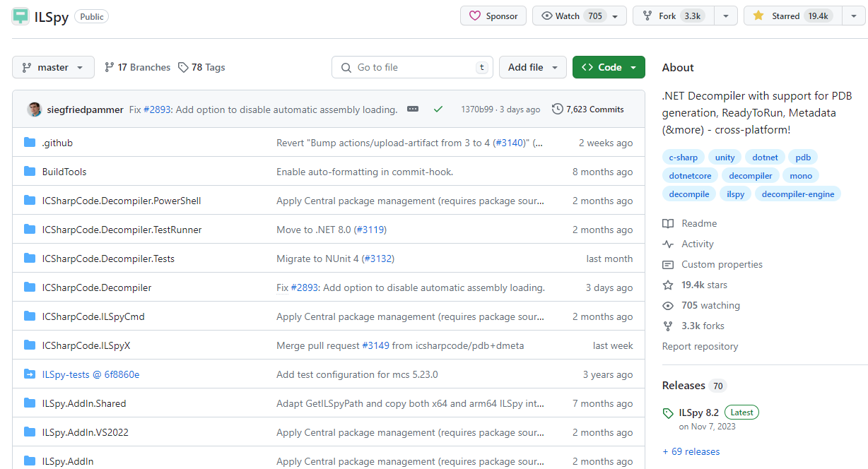Select the decompiler topic tag
The width and height of the screenshot is (868, 469).
pos(751,176)
